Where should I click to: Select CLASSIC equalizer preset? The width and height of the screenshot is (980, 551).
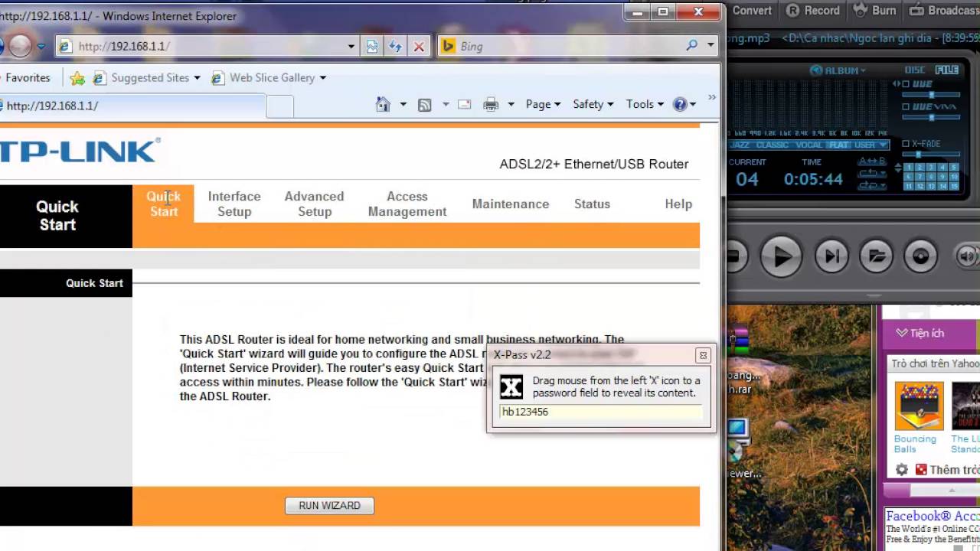click(x=772, y=145)
